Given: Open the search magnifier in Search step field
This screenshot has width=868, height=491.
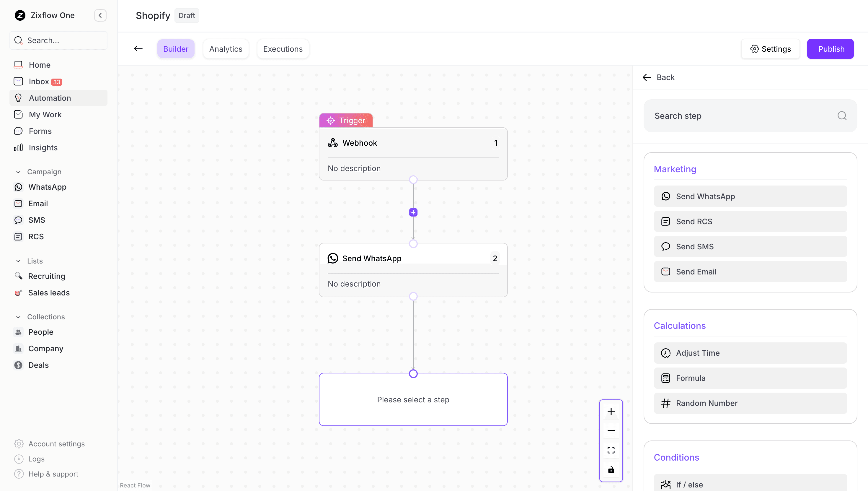Looking at the screenshot, I should pyautogui.click(x=842, y=116).
